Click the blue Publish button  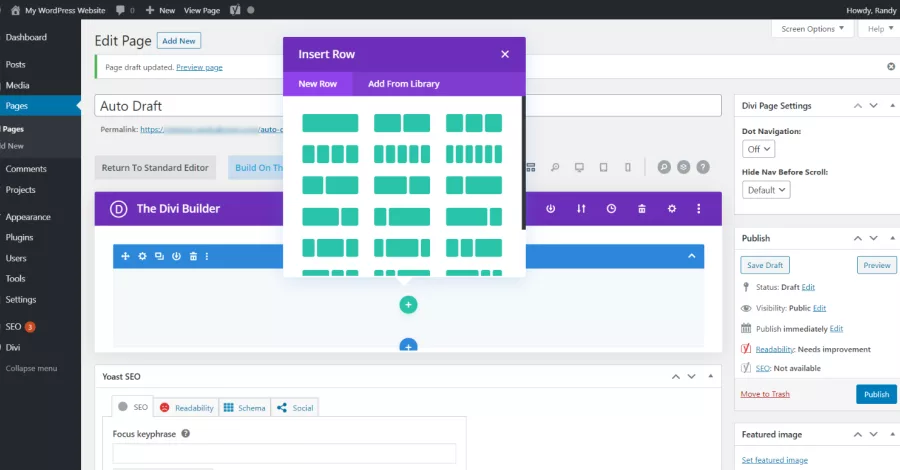pyautogui.click(x=876, y=394)
